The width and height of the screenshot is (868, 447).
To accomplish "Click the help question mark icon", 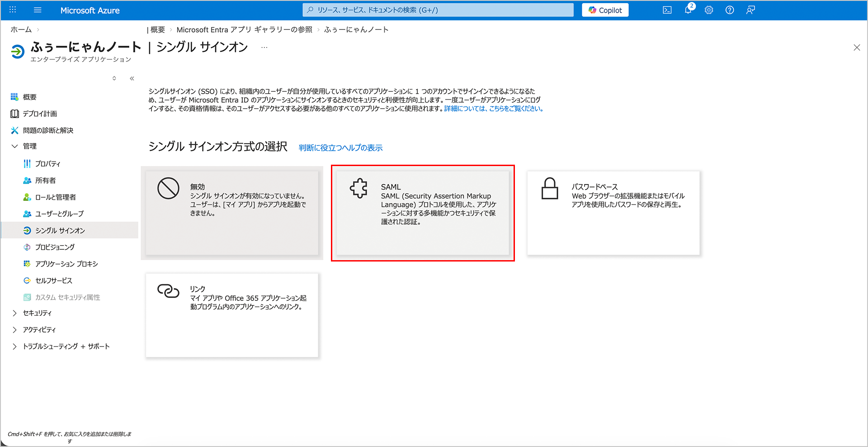I will point(729,10).
